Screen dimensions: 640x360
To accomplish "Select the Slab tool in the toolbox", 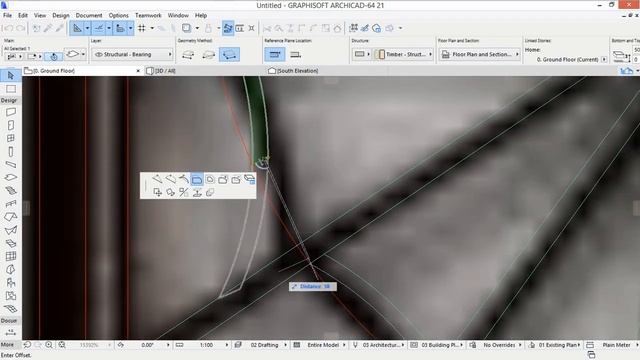I will click(x=11, y=178).
